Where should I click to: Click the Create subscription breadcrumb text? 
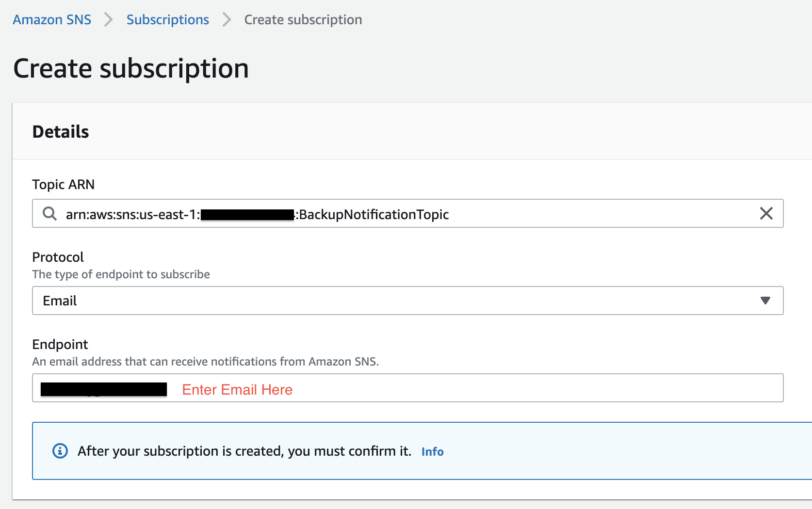click(x=303, y=20)
